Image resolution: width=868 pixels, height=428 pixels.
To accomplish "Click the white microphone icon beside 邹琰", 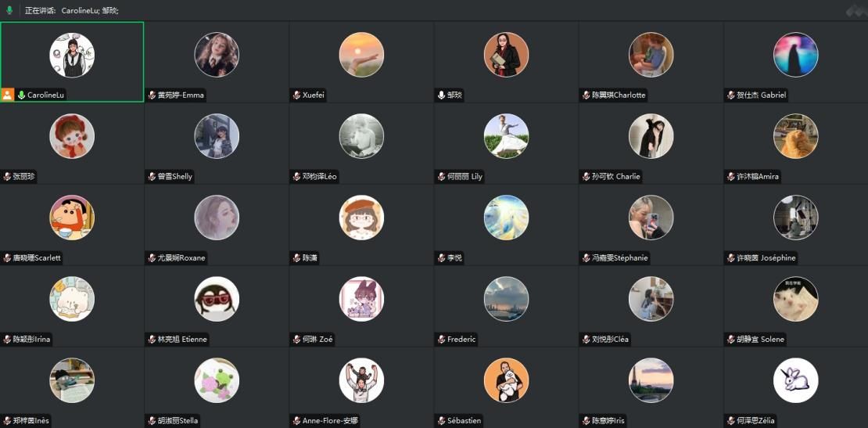I will (x=441, y=95).
